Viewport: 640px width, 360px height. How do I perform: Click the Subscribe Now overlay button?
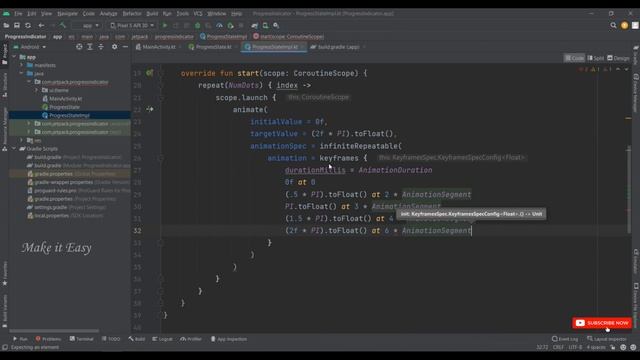coord(602,323)
